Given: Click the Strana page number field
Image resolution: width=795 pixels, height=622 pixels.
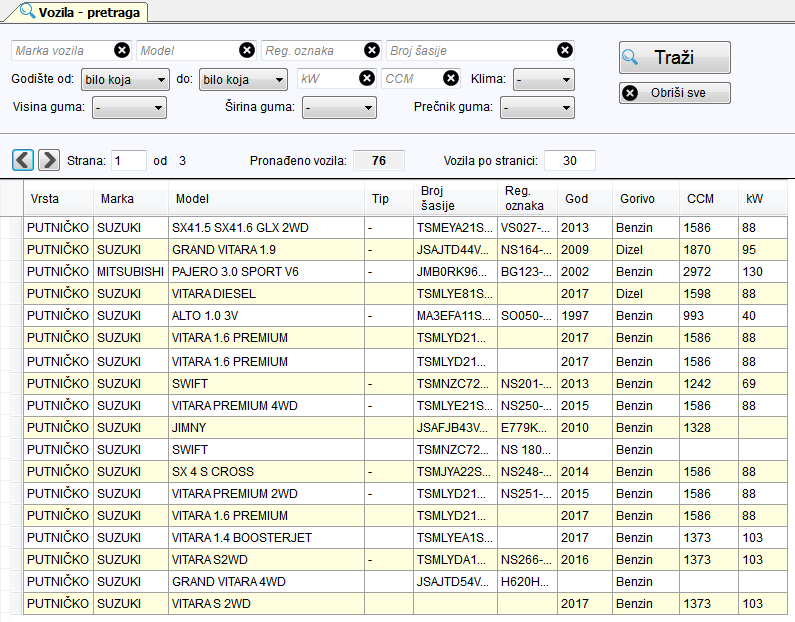Looking at the screenshot, I should tap(129, 161).
